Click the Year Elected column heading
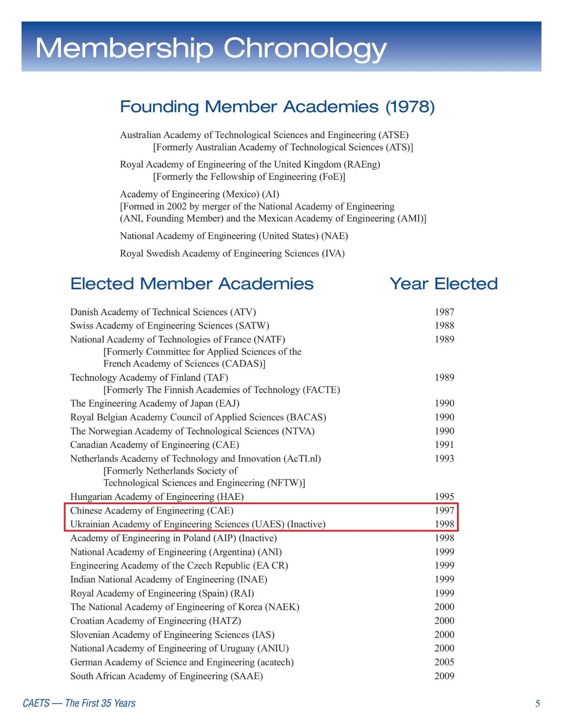 [x=444, y=284]
